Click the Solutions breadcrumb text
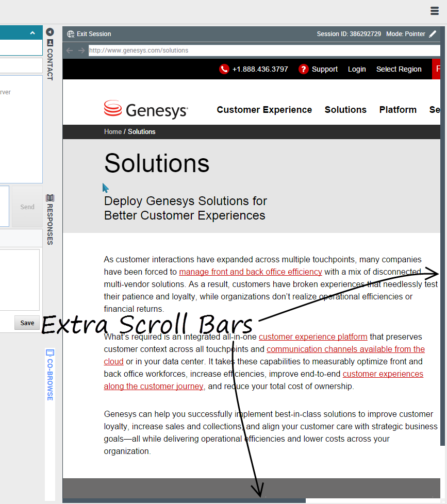 click(x=141, y=132)
